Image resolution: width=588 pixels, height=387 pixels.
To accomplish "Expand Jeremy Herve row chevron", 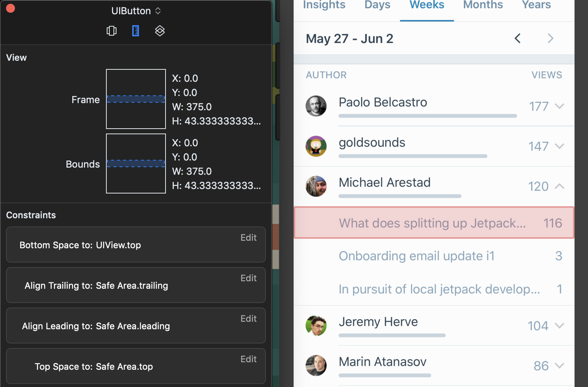I will (560, 325).
